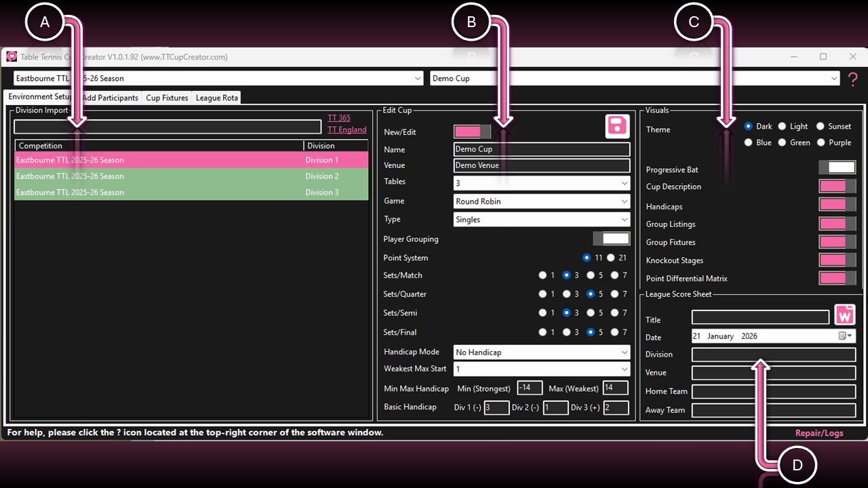Click the app logo icon in title bar
868x488 pixels.
coord(12,57)
